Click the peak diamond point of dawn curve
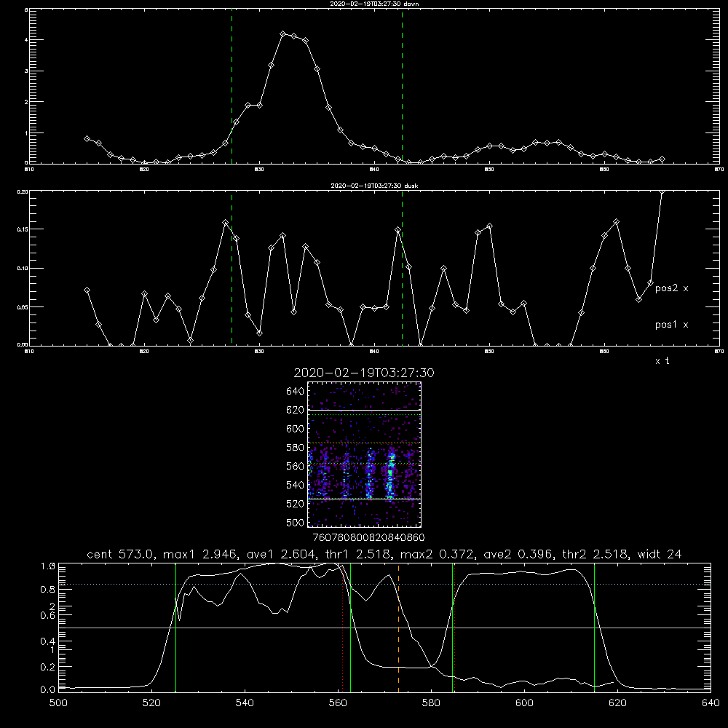This screenshot has width=728, height=728. (x=282, y=34)
